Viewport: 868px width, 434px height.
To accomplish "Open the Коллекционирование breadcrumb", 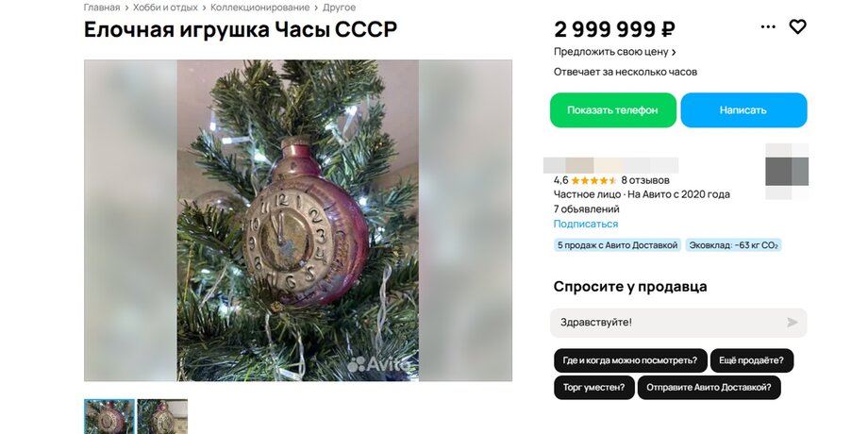I will pos(260,8).
